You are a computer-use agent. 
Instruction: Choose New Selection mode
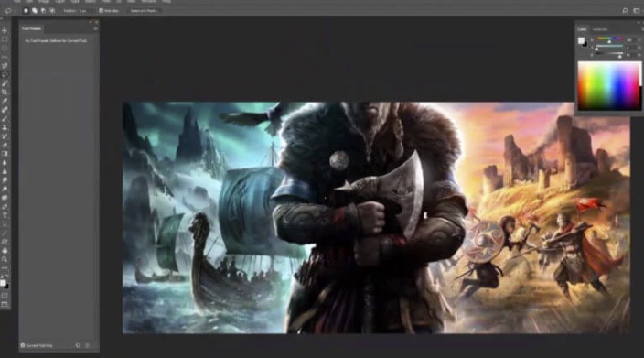point(26,11)
